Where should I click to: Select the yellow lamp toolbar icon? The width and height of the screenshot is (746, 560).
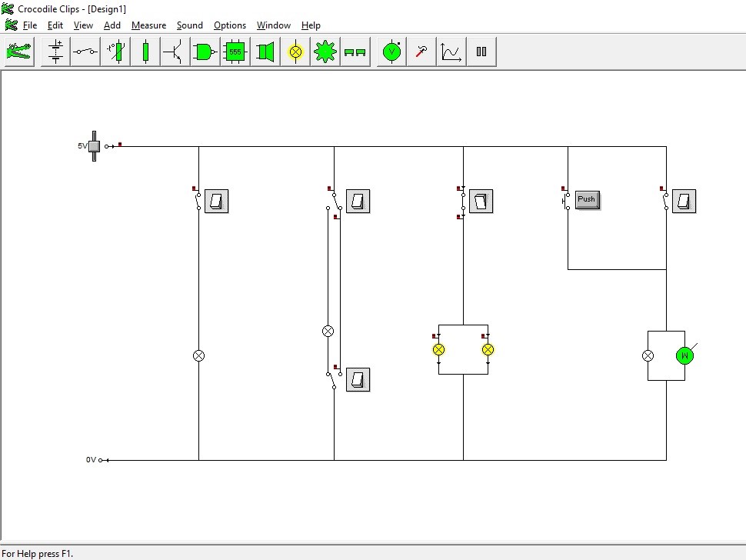click(295, 52)
